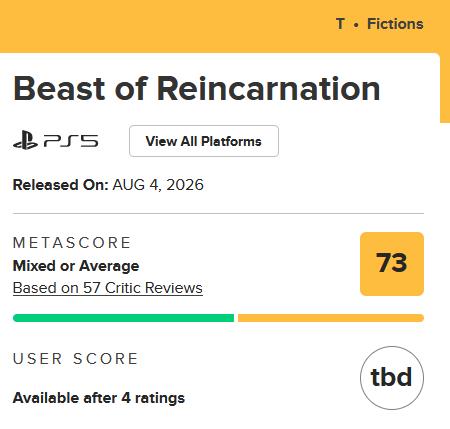Image resolution: width=450 pixels, height=429 pixels.
Task: Click the bullet separator before Fictions
Action: click(356, 25)
